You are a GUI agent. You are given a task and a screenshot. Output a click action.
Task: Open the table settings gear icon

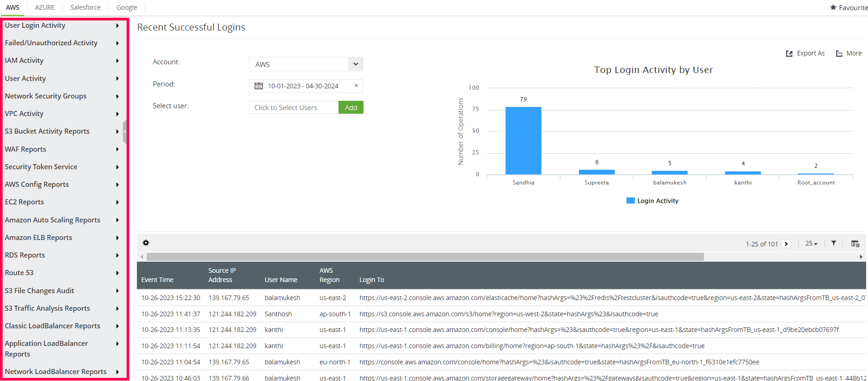point(146,243)
